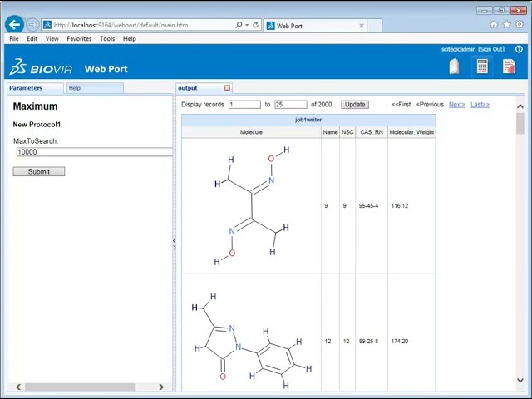
Task: Close the Web Port browser tab
Action: pos(362,26)
